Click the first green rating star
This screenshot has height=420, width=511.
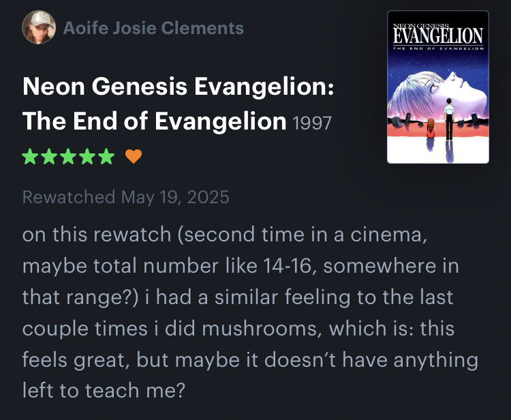pos(31,157)
